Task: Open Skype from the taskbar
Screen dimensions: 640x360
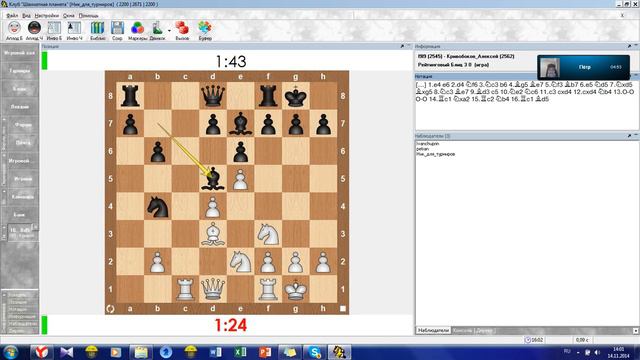Action: [315, 352]
